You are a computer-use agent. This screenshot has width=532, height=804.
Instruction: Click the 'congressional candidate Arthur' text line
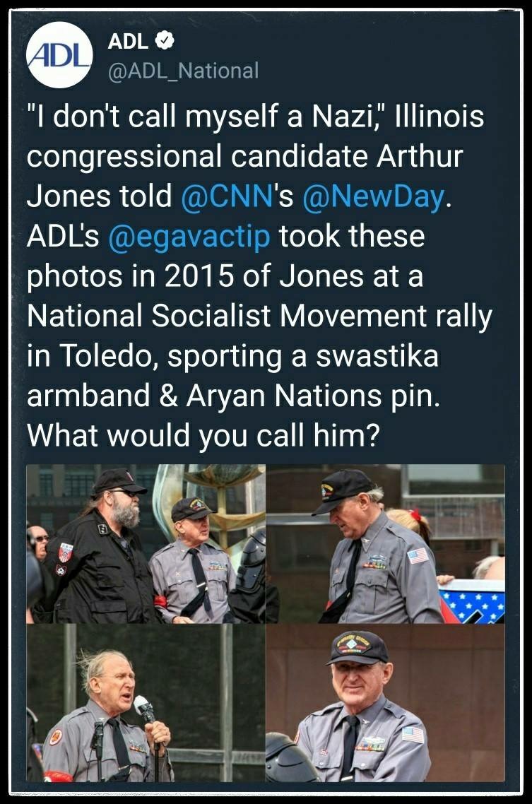245,157
